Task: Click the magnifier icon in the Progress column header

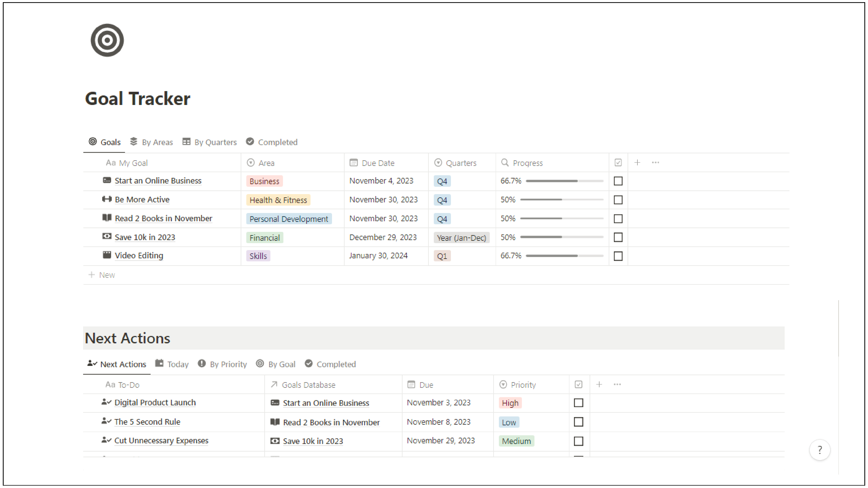Action: pyautogui.click(x=505, y=163)
